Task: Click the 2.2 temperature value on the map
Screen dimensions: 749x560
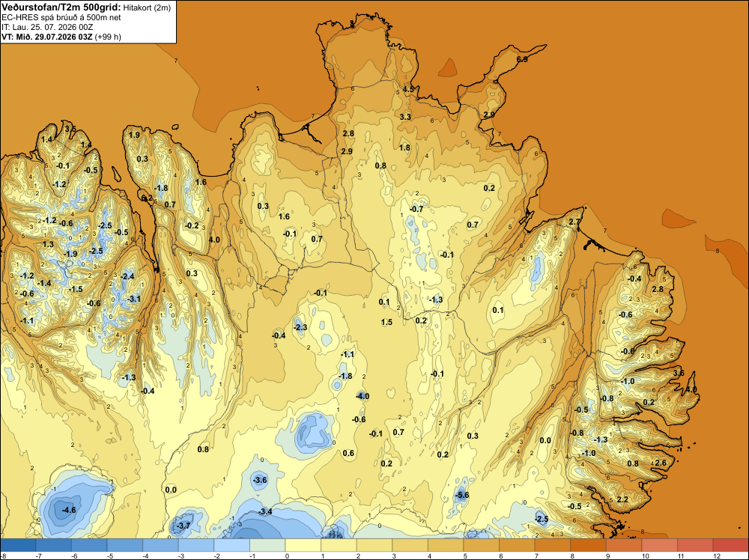Action: point(622,499)
